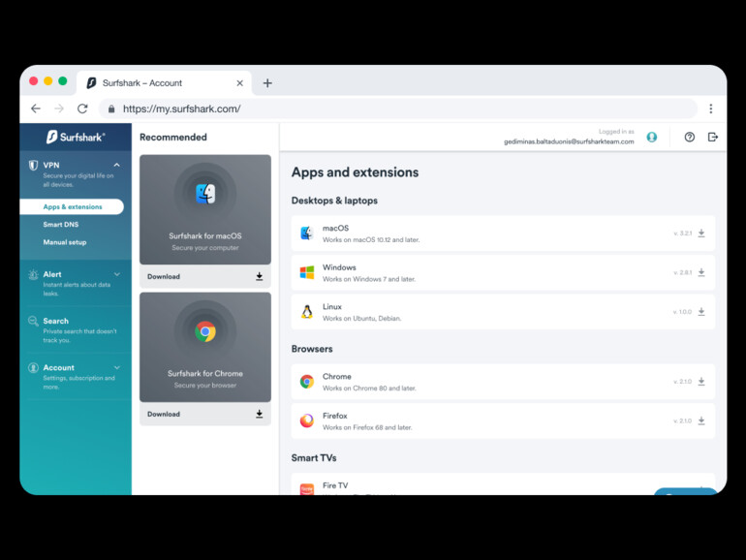Click the Linux penguin icon
This screenshot has width=746, height=560.
click(307, 312)
